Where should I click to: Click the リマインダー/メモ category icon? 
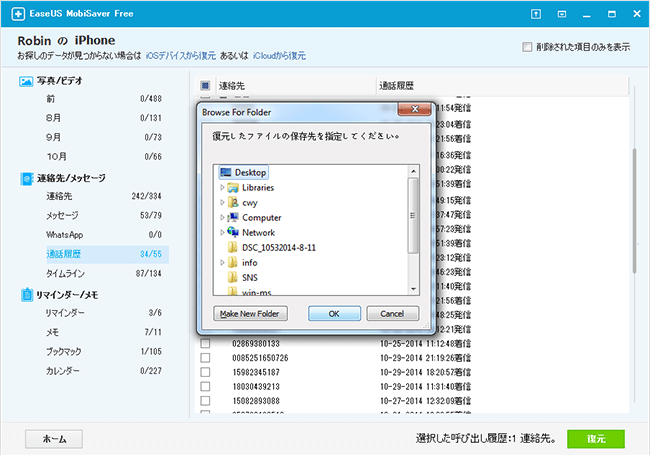27,295
